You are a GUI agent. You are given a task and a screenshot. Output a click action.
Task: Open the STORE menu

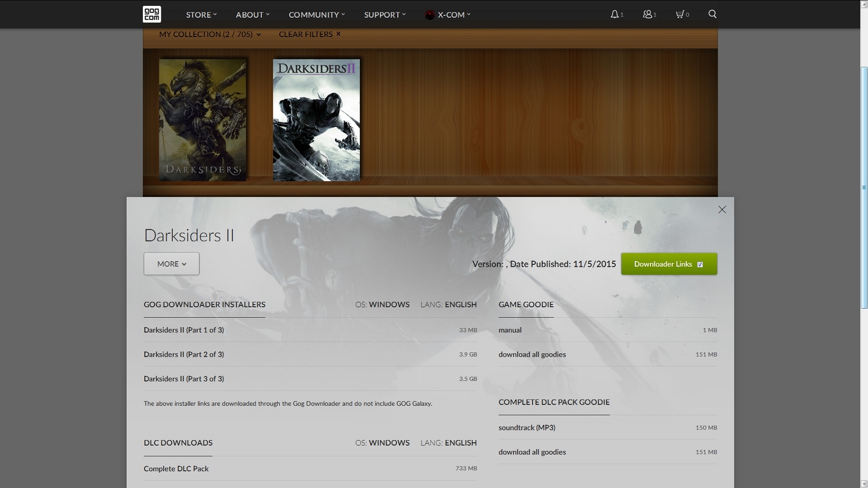(x=201, y=15)
